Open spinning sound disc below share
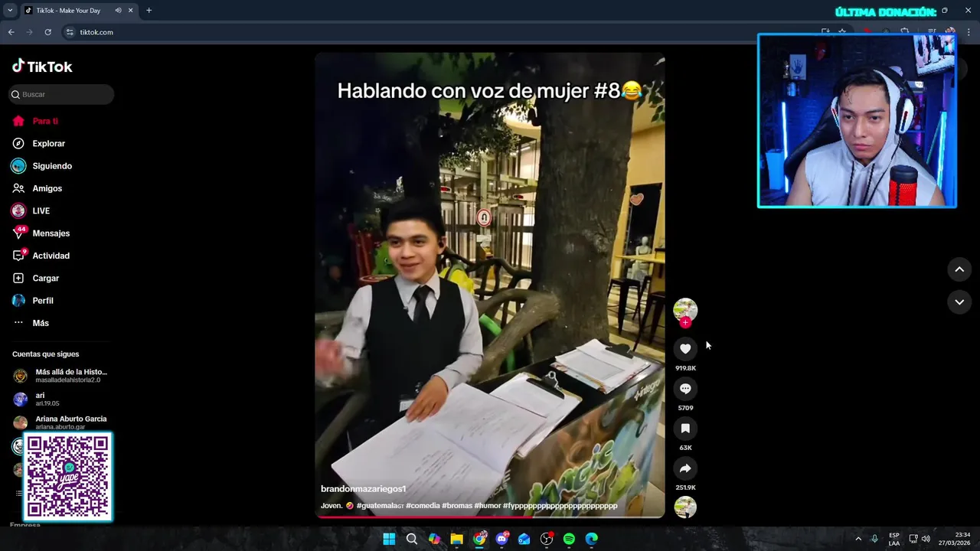980x551 pixels. click(x=685, y=507)
